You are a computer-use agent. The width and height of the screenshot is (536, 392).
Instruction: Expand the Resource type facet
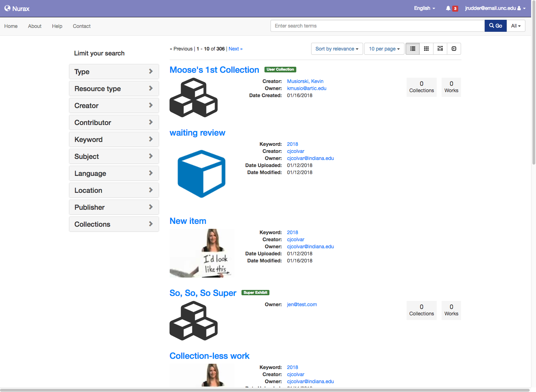point(114,89)
